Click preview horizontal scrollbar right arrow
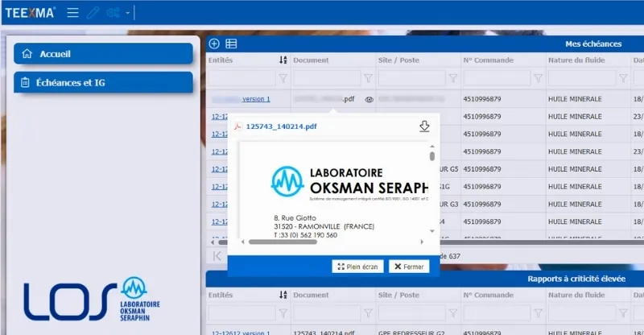The height and width of the screenshot is (335, 644). pyautogui.click(x=422, y=242)
